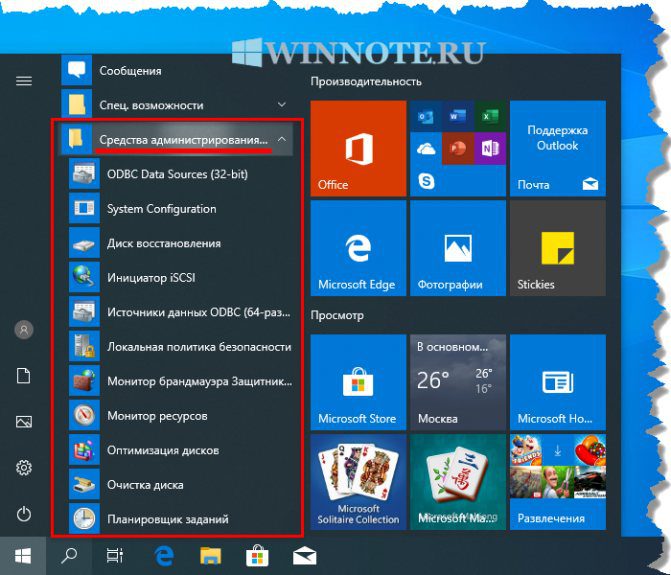The width and height of the screenshot is (671, 575).
Task: Click the OneDrive icon in Office tile group
Action: tap(426, 148)
